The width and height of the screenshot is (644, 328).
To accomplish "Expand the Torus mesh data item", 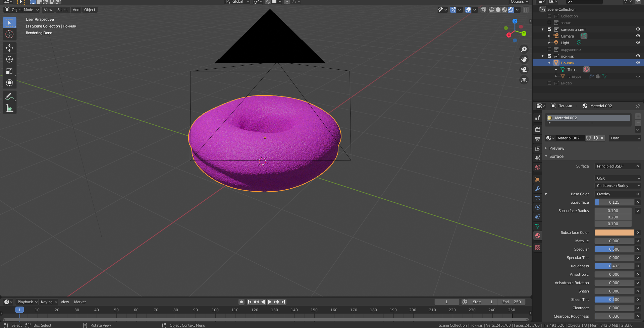I will [x=556, y=70].
